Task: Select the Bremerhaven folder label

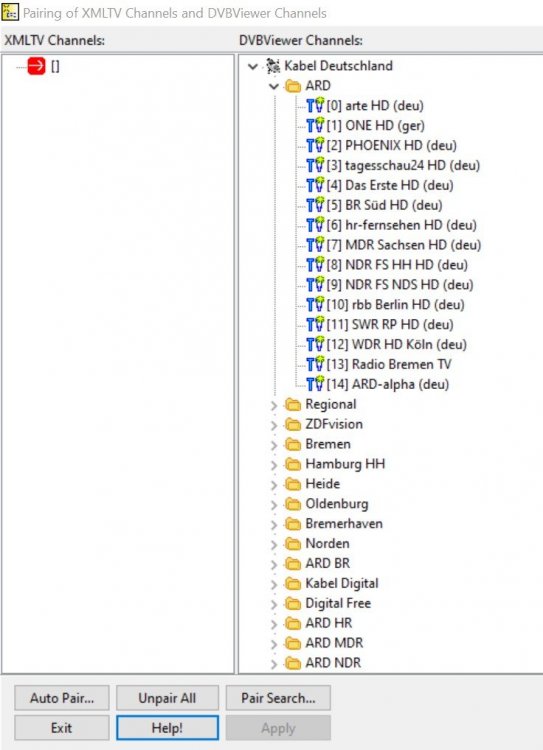Action: [344, 524]
